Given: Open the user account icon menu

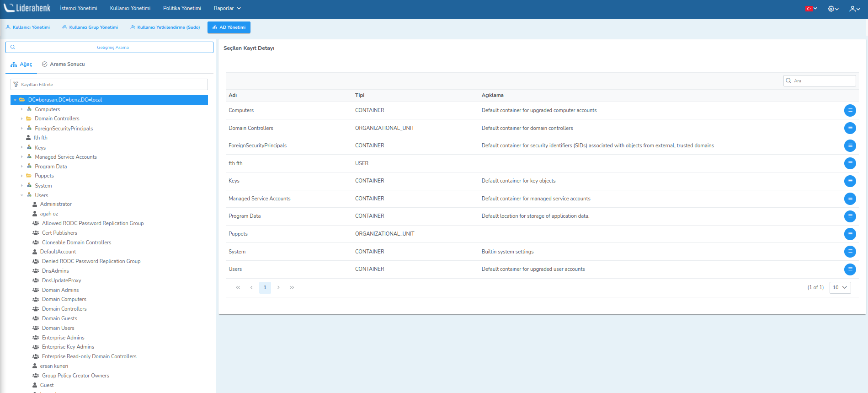Looking at the screenshot, I should [x=854, y=9].
